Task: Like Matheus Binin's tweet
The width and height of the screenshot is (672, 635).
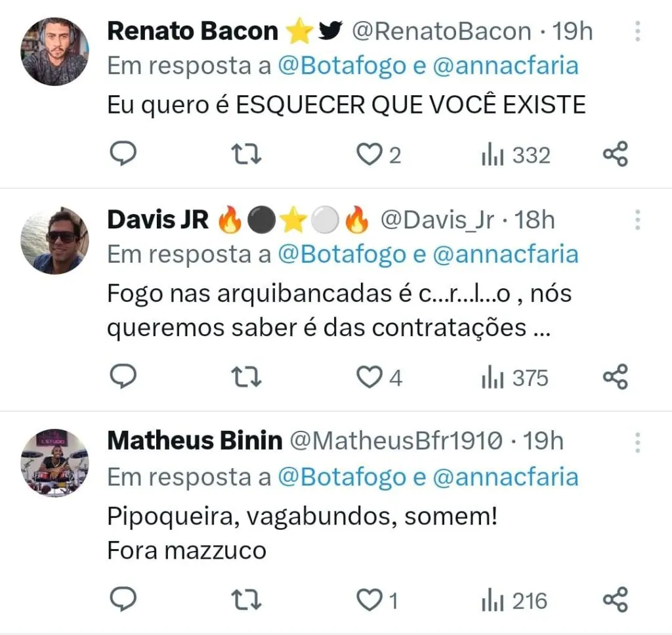Action: tap(369, 600)
